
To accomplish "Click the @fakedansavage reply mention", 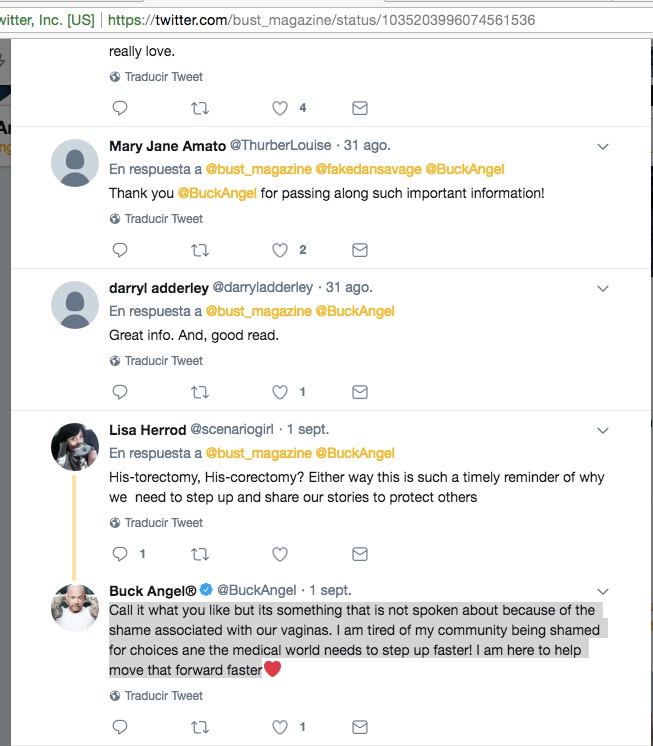I will click(368, 169).
